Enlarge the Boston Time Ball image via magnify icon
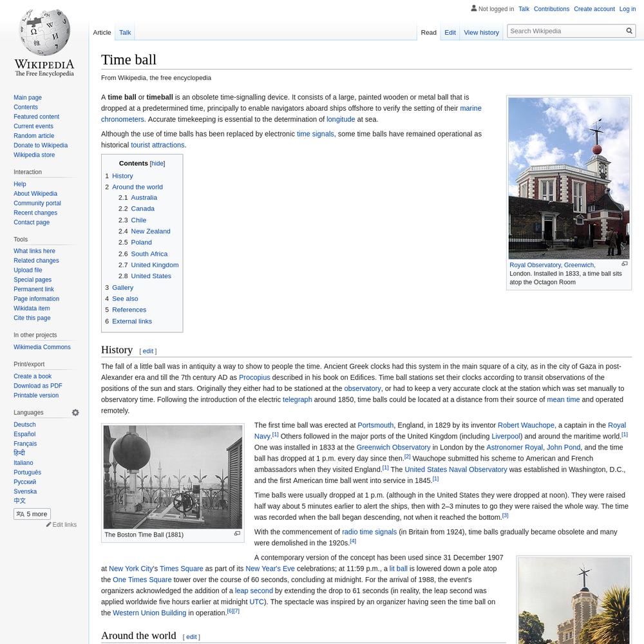Screen dimensions: 644x644 237,533
